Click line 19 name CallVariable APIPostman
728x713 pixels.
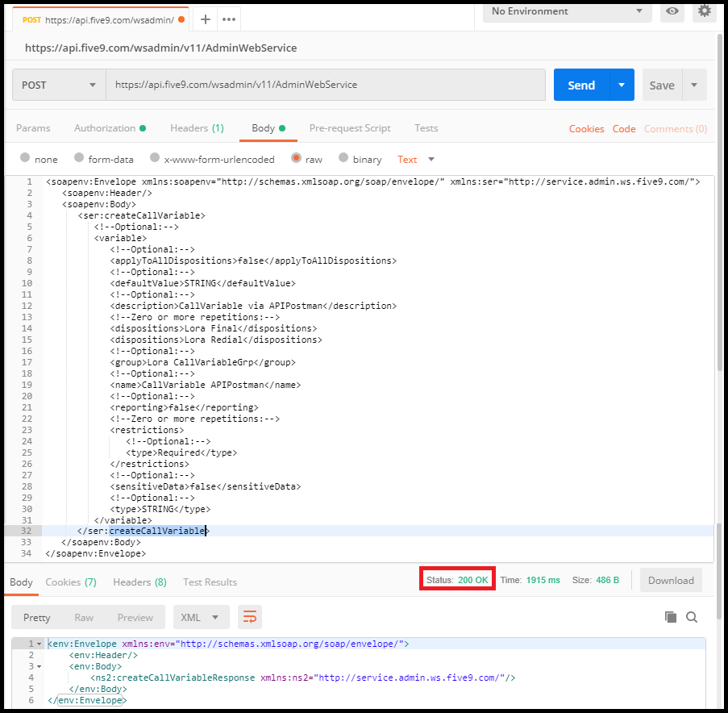(x=206, y=385)
